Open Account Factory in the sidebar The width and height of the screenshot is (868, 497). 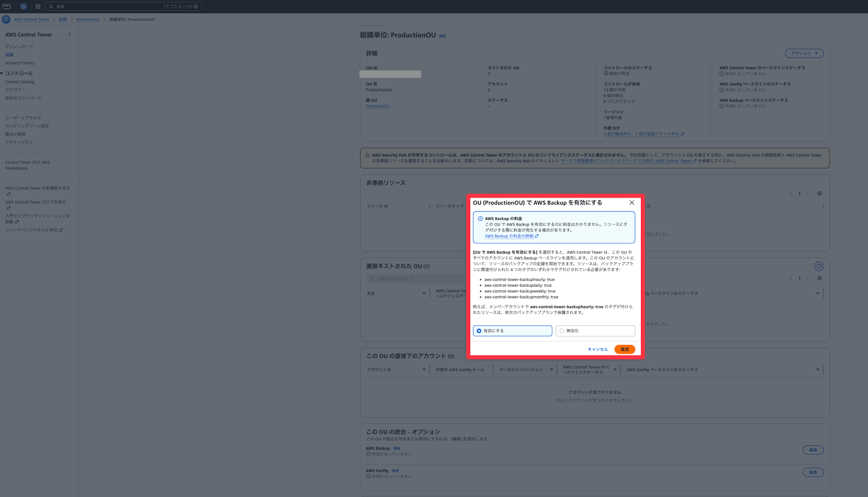pyautogui.click(x=20, y=63)
